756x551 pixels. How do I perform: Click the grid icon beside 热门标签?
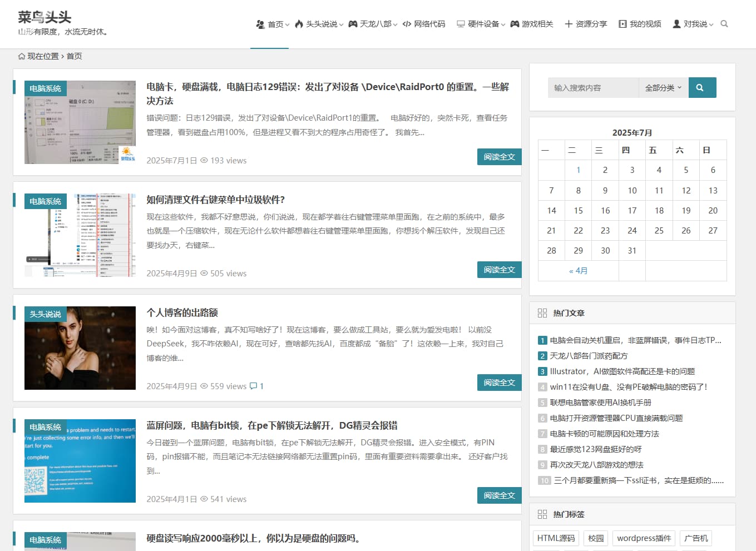click(542, 514)
